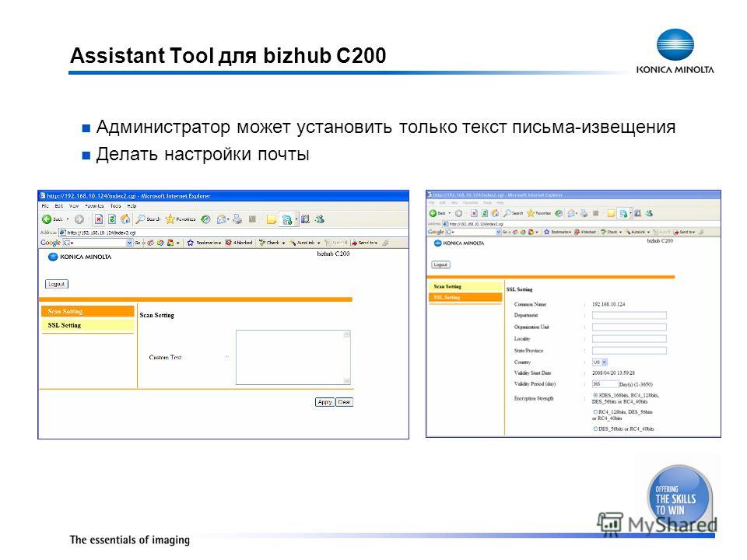Click Logout button in the Scan Setting window

point(57,285)
